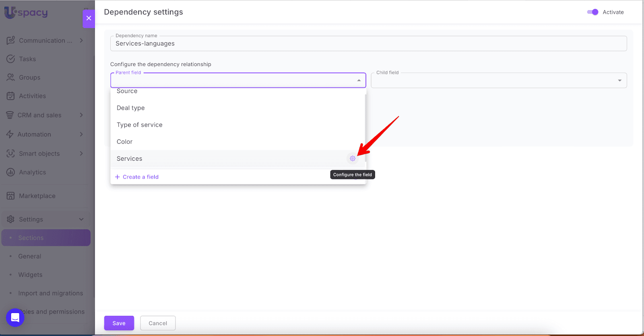
Task: Expand the CRM and sales submenu
Action: pos(81,115)
